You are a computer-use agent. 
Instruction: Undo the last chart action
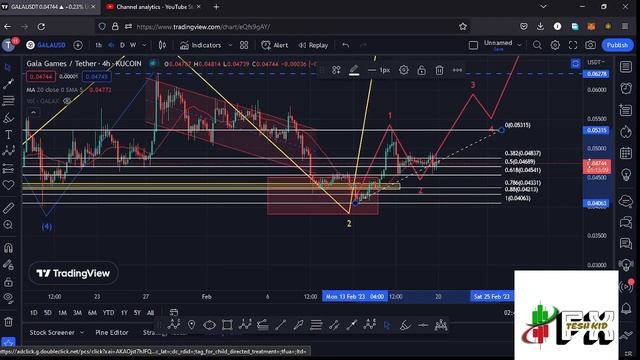(x=346, y=45)
